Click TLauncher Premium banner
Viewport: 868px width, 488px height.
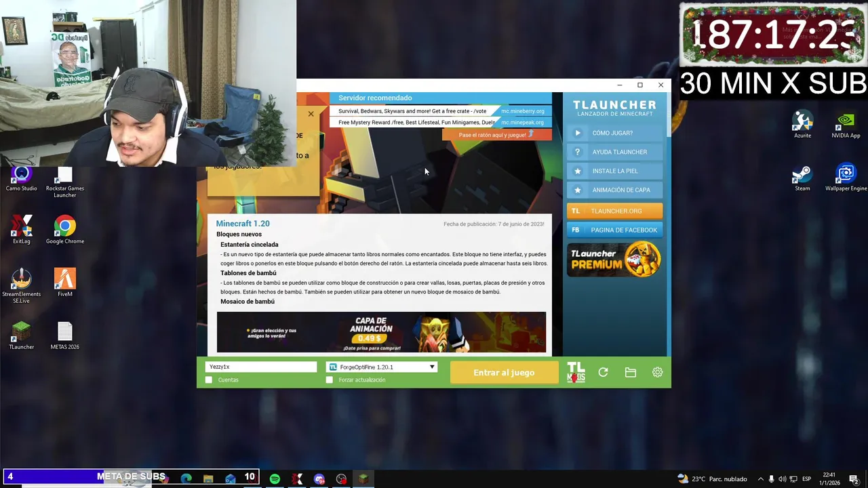614,259
